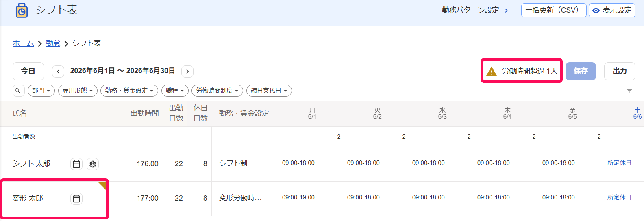Expand the 勤務・賃金設定 filter dropdown
This screenshot has height=221, width=644.
point(129,91)
